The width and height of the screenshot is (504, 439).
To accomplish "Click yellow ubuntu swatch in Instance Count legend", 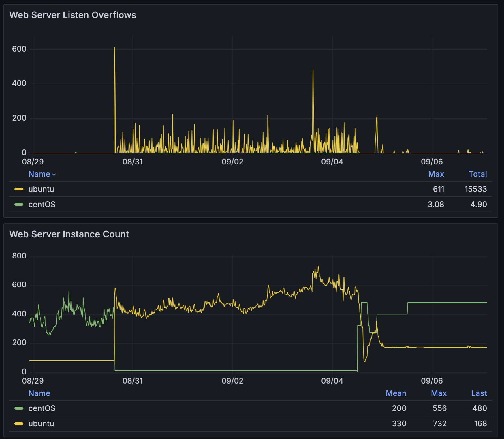I will 19,424.
